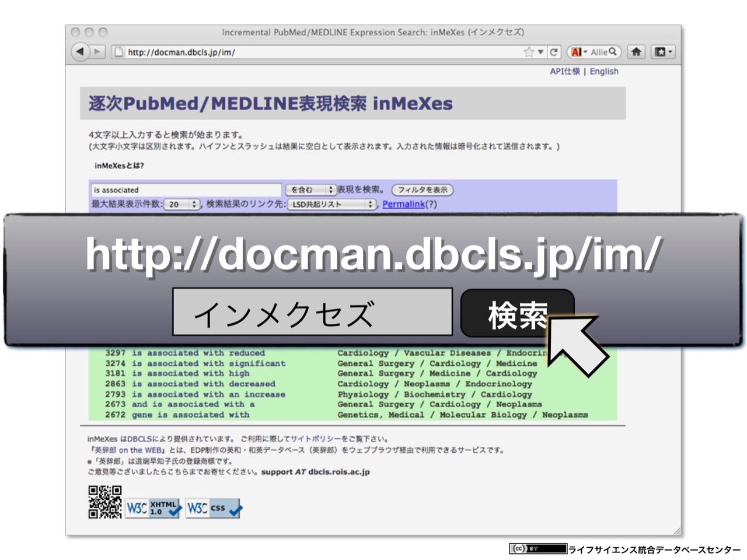Click result 'is associated with an increase'
Viewport: 747px width, 560px height.
209,394
